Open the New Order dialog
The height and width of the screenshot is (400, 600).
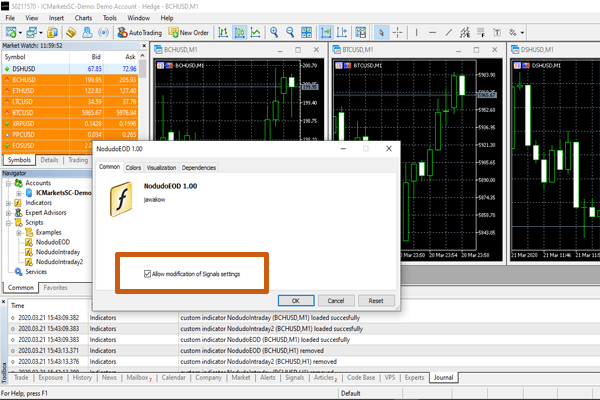pos(189,33)
